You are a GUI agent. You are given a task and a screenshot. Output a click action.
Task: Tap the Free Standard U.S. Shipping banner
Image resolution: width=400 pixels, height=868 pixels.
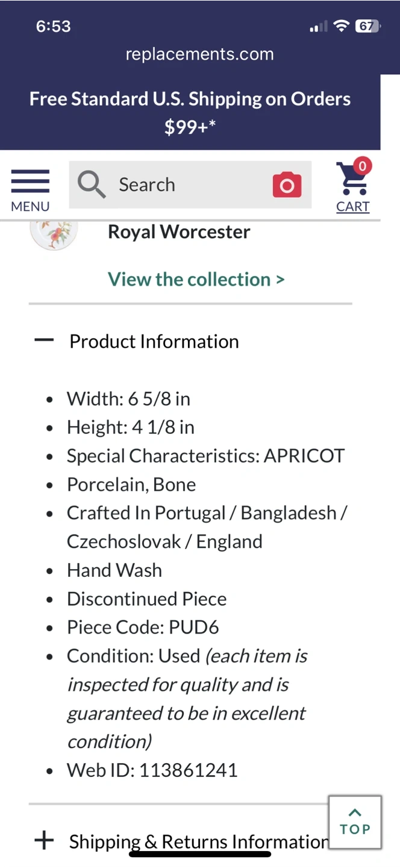[x=190, y=112]
